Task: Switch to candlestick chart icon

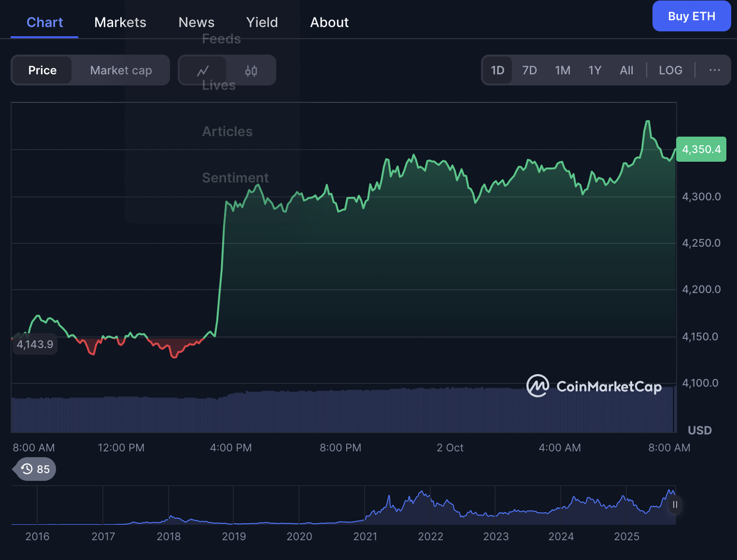Action: pyautogui.click(x=251, y=70)
